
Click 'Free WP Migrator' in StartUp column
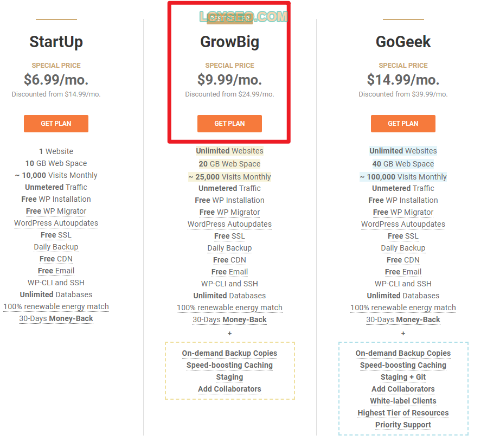(x=56, y=211)
